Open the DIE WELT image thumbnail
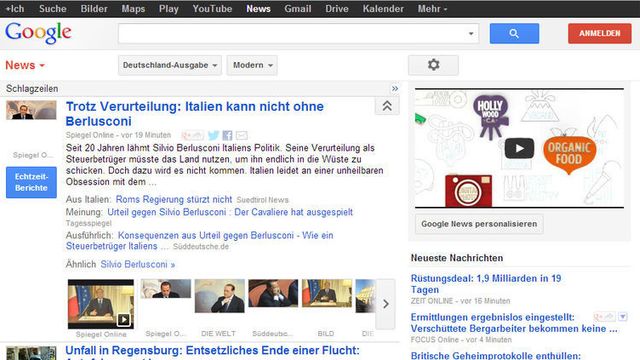640x360 pixels. [220, 296]
